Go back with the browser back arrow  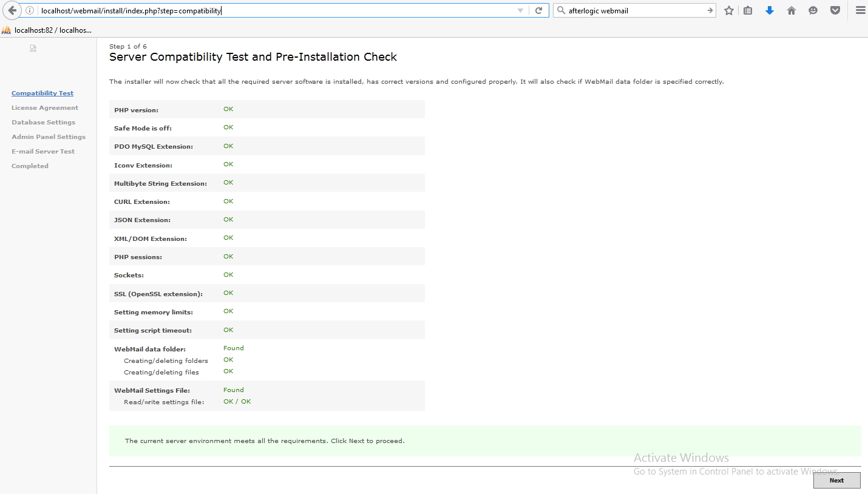[12, 10]
